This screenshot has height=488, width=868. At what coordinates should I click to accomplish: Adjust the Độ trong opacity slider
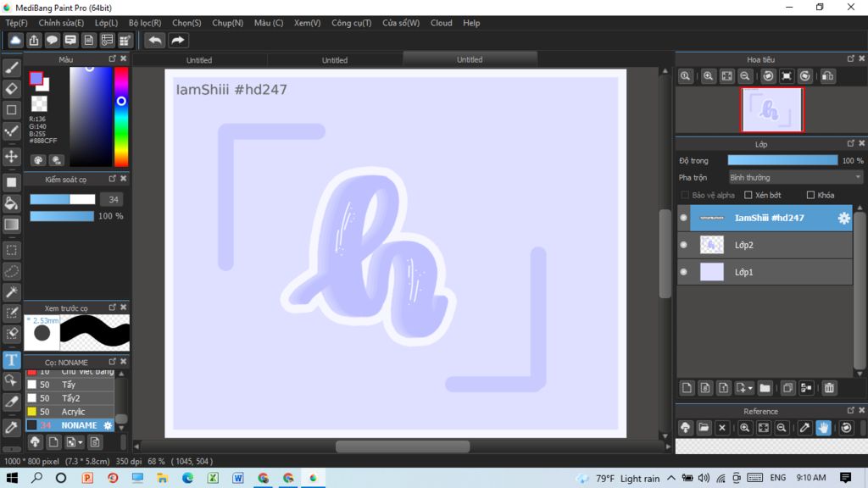coord(782,160)
